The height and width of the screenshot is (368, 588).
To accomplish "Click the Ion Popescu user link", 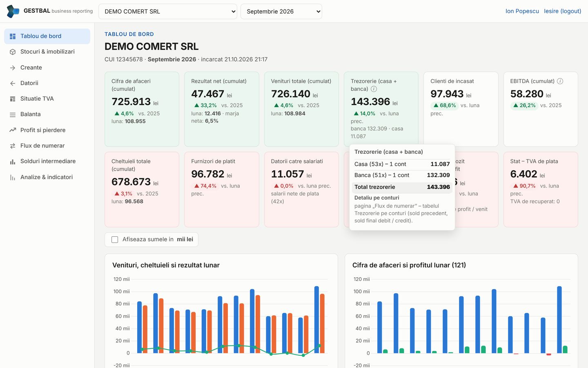I will click(522, 11).
